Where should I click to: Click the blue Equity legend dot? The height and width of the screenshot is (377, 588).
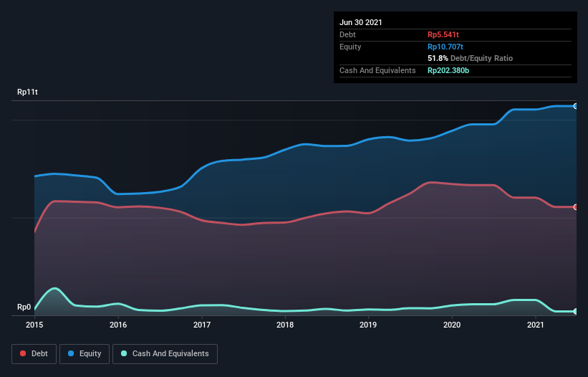[x=71, y=353]
